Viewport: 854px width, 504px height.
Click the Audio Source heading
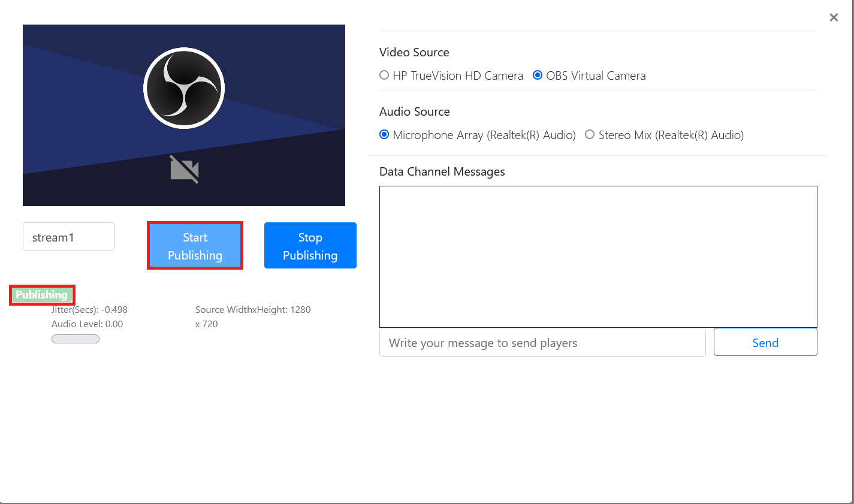pyautogui.click(x=415, y=111)
